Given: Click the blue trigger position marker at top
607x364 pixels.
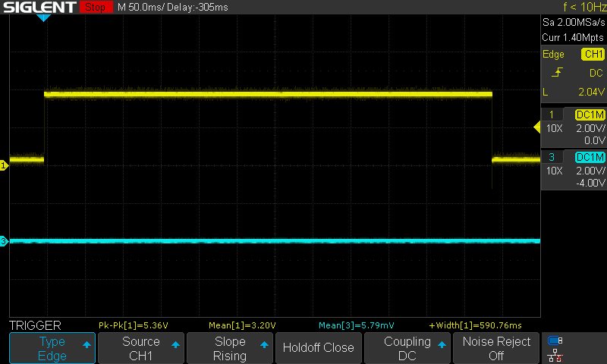Looking at the screenshot, I should pyautogui.click(x=43, y=17).
